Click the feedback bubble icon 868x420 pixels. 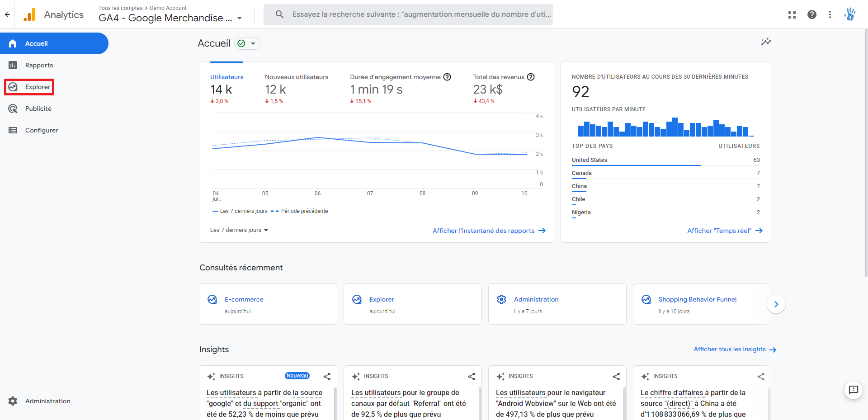tap(853, 390)
